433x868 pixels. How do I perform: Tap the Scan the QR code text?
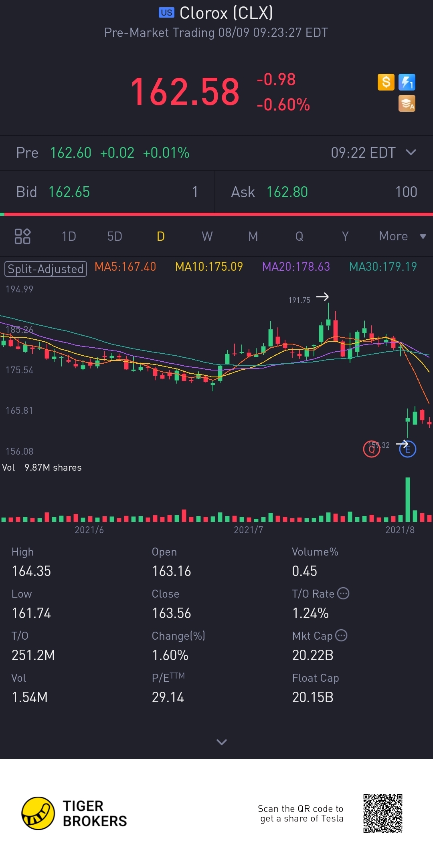pos(301,814)
